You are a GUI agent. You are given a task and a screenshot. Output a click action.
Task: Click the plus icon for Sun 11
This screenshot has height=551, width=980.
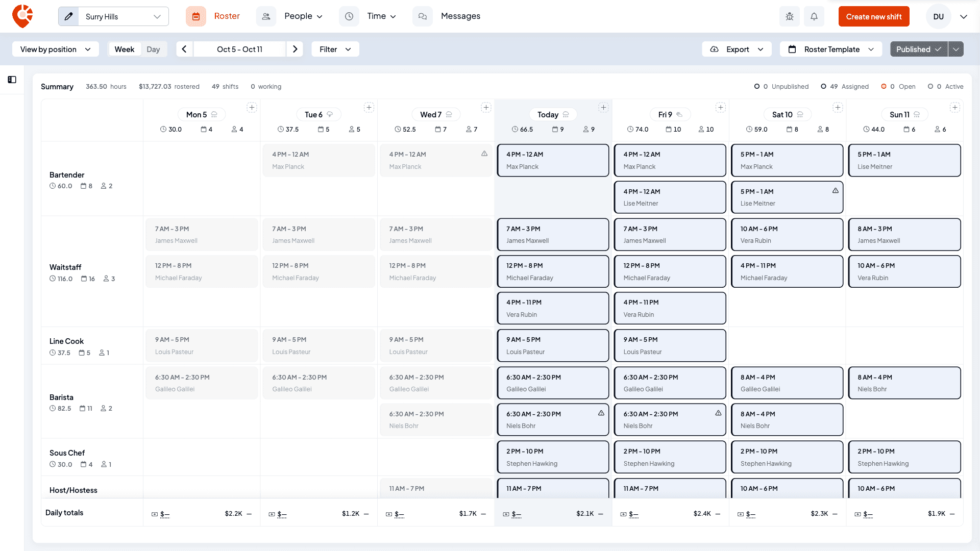pyautogui.click(x=955, y=107)
